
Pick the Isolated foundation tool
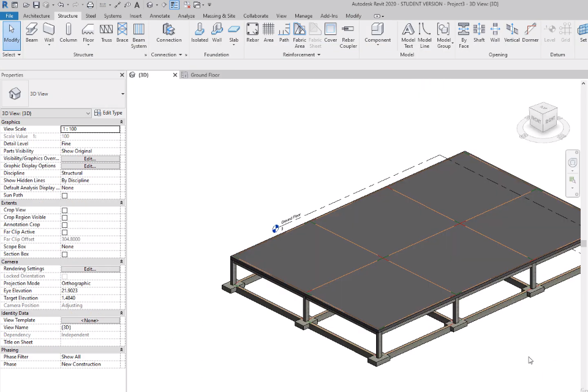coord(200,32)
